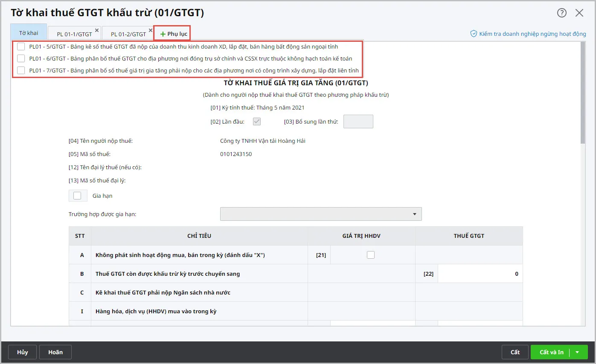The width and height of the screenshot is (596, 364).
Task: Click the [22] deductible VAT input field
Action: 480,274
